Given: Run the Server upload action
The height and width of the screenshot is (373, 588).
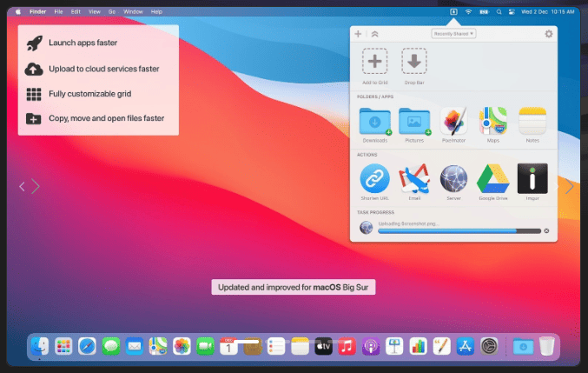Looking at the screenshot, I should tap(453, 178).
